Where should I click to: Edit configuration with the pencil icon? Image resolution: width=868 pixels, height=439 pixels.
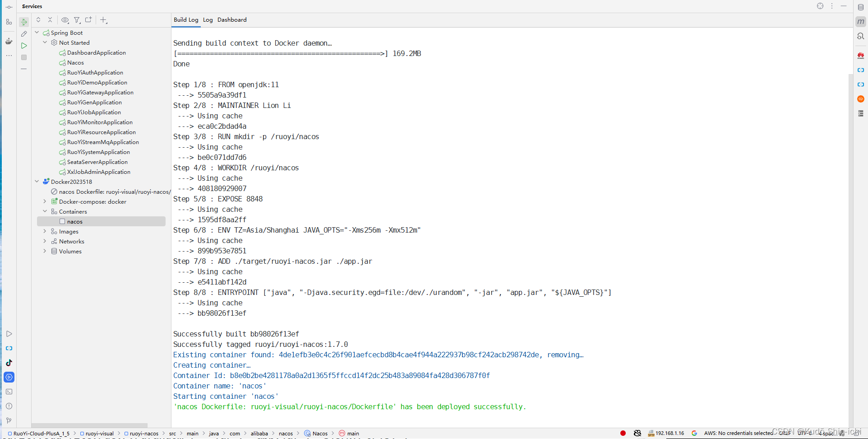point(24,34)
